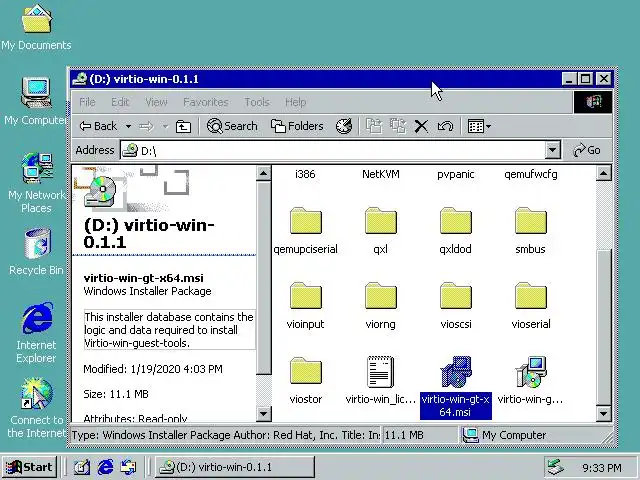Toggle the Folders pane button
The height and width of the screenshot is (480, 640).
coord(297,127)
